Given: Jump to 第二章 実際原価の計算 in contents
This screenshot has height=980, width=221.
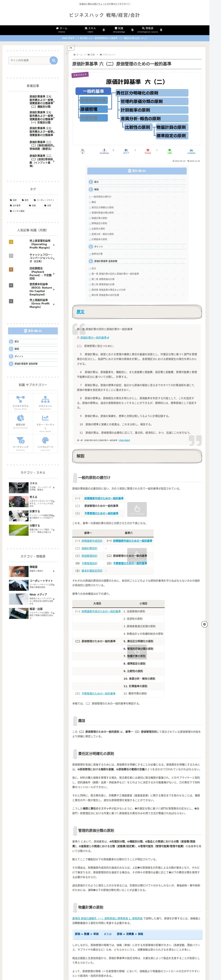Looking at the screenshot, I should [x=103, y=279].
